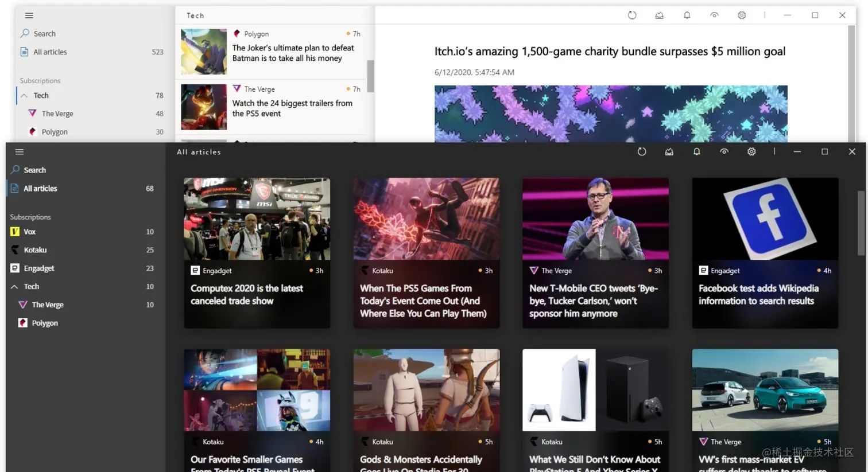The width and height of the screenshot is (868, 472).
Task: Open Kotaku subscription in sidebar
Action: [x=86, y=250]
